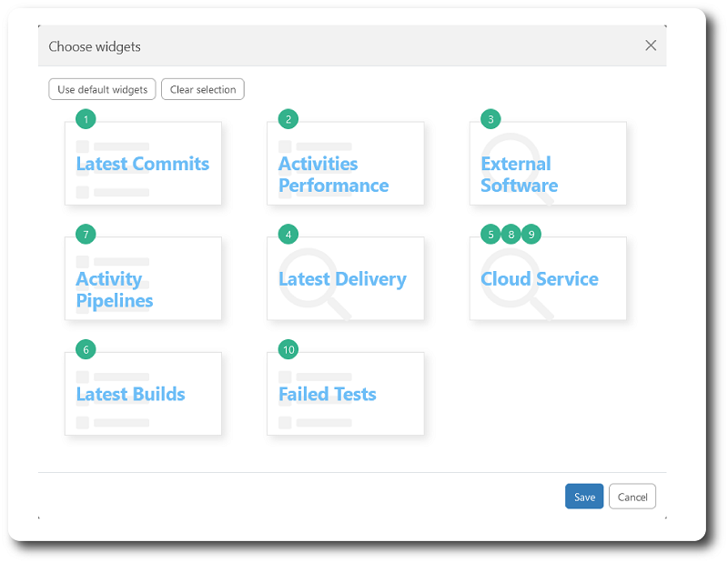Image resolution: width=728 pixels, height=563 pixels.
Task: Click the green badge numbered 10
Action: click(x=288, y=349)
